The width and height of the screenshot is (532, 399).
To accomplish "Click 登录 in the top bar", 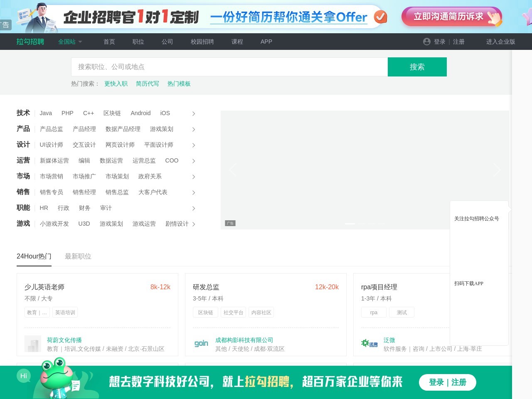I will (x=440, y=42).
